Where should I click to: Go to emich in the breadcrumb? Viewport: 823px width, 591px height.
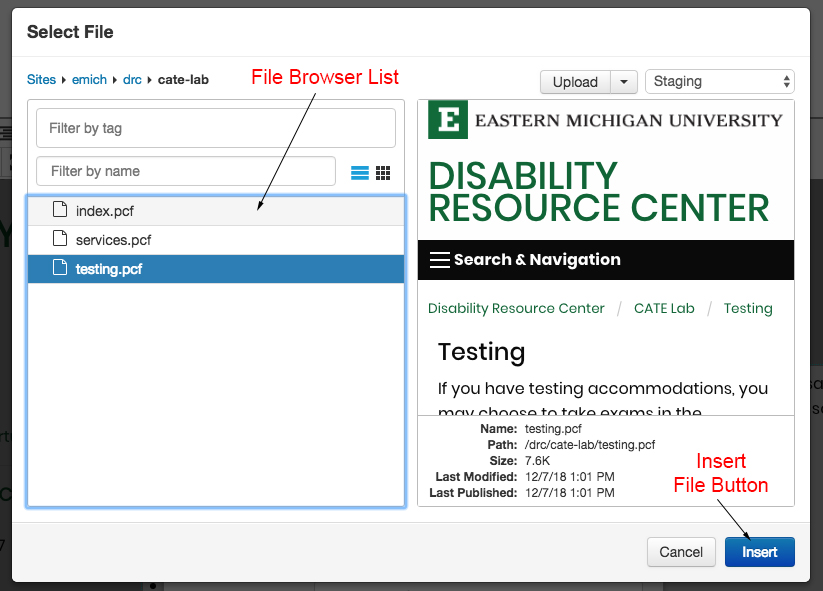89,80
